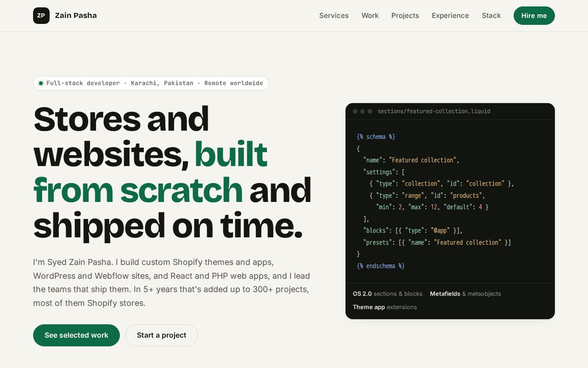The width and height of the screenshot is (588, 368).
Task: Click the green status dot in badge
Action: (41, 83)
